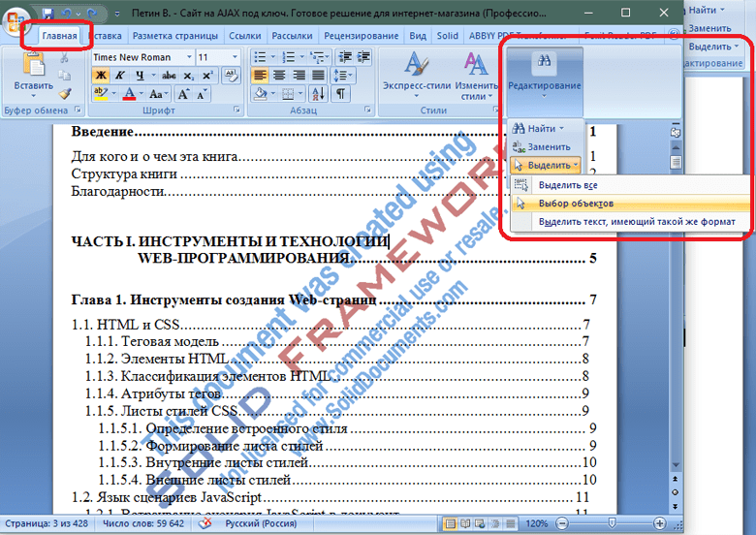Align text to the left
This screenshot has width=756, height=535.
pyautogui.click(x=260, y=76)
